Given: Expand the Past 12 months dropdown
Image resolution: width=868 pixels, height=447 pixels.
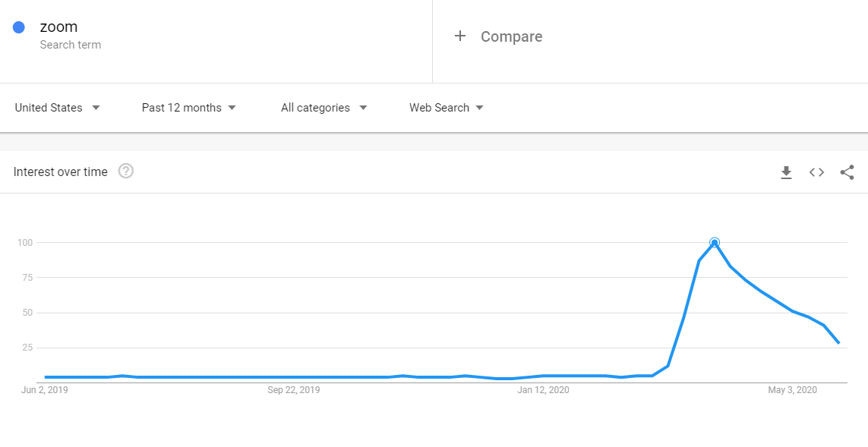Looking at the screenshot, I should click(x=188, y=108).
